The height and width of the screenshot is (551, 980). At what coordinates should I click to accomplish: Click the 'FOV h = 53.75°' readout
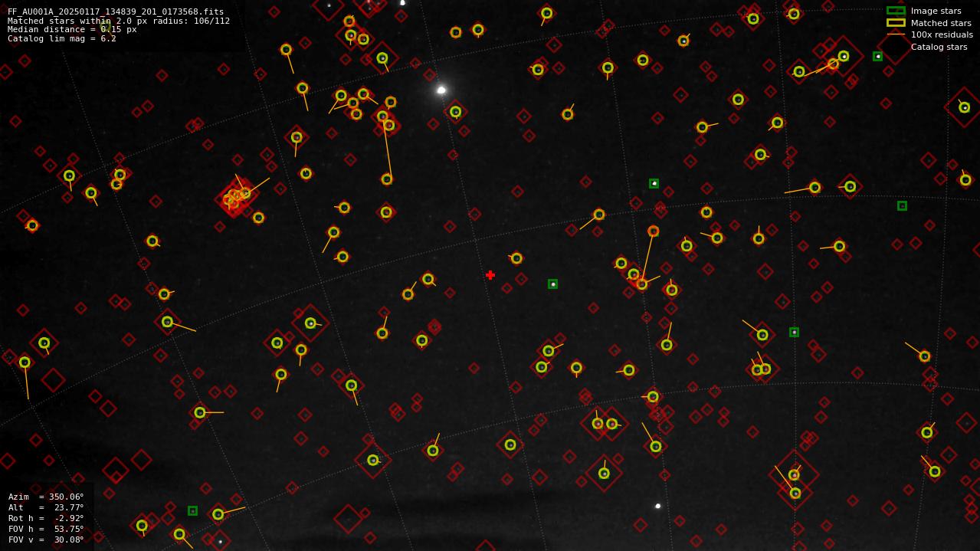(46, 529)
